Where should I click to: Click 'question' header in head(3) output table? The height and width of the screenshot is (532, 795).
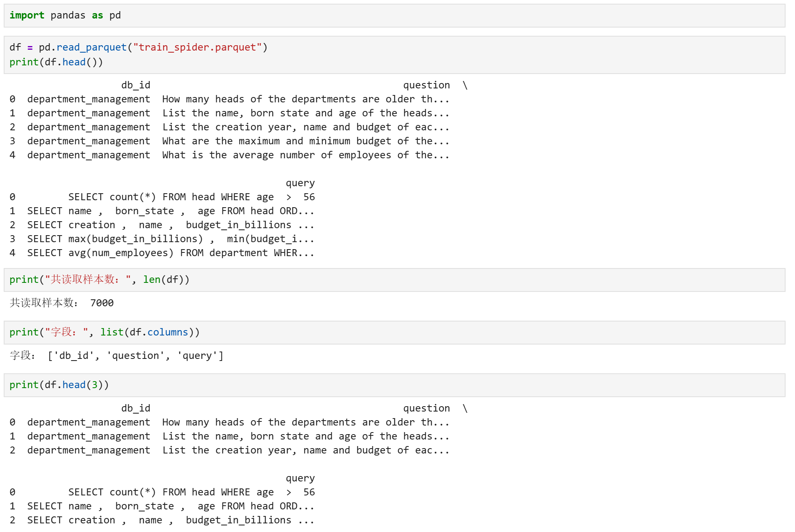click(426, 409)
